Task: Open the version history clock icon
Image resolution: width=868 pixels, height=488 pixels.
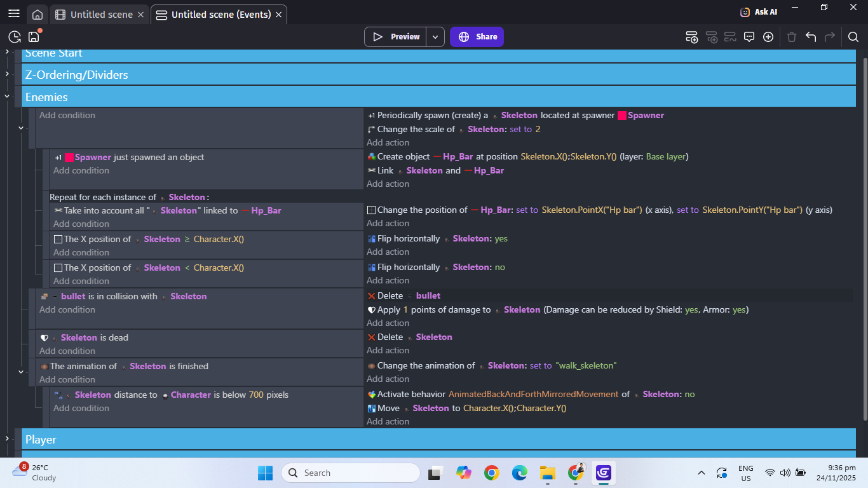Action: pyautogui.click(x=15, y=37)
